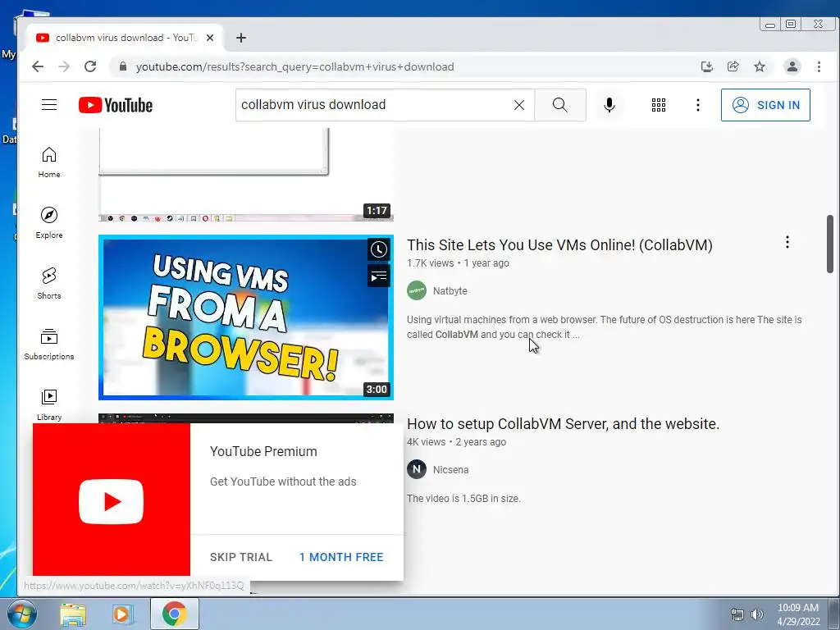
Task: Select the collabvm virus download tab
Action: tap(125, 38)
